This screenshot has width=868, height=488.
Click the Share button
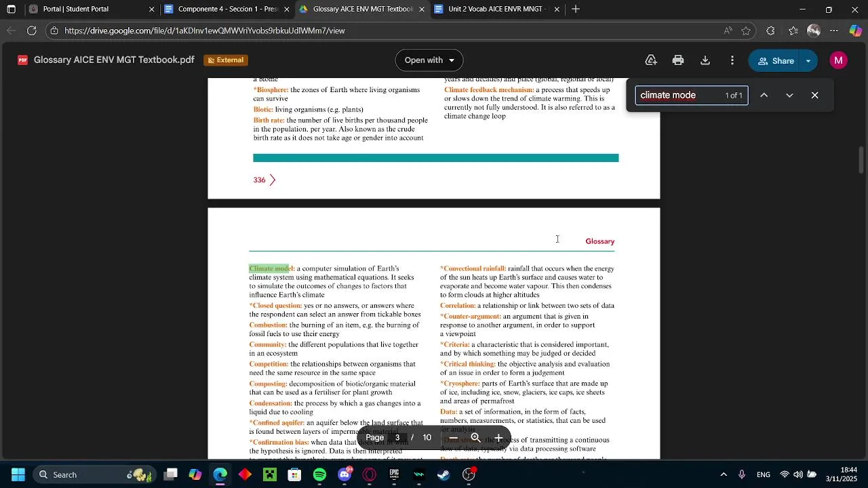tap(775, 60)
